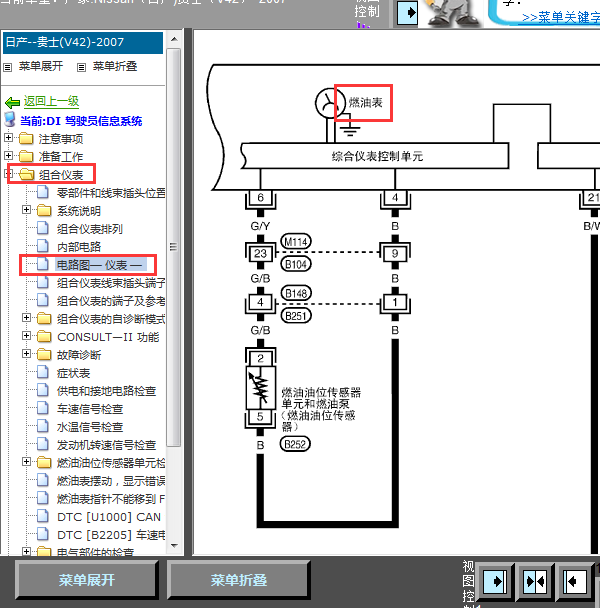
Task: Click the left-arrow view control icon at bottom
Action: (574, 580)
